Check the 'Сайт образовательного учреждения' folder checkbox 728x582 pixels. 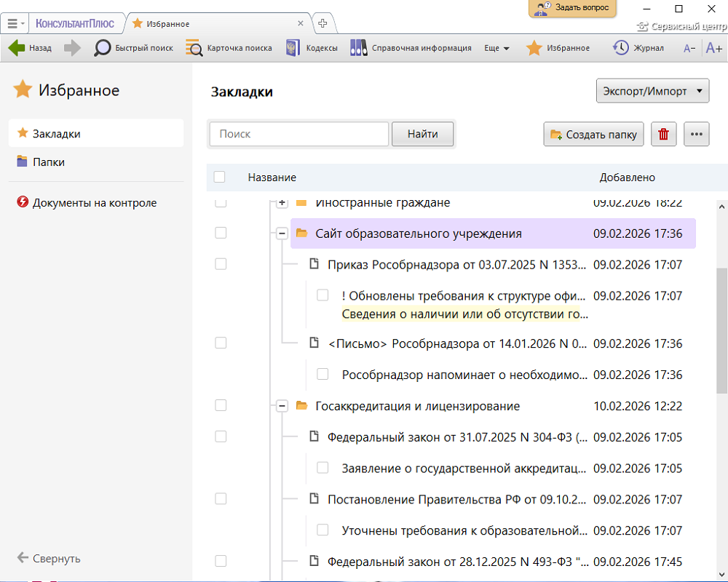click(x=221, y=233)
